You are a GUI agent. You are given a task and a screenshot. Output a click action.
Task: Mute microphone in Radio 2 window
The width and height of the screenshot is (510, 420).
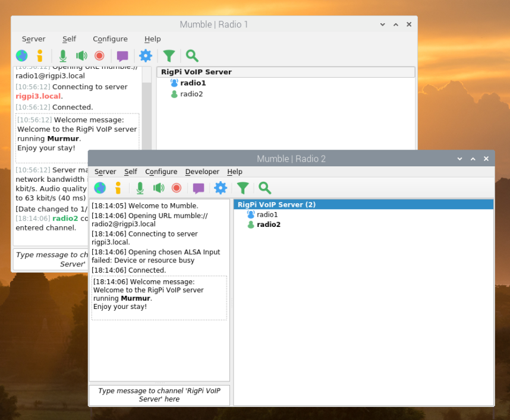(x=140, y=188)
